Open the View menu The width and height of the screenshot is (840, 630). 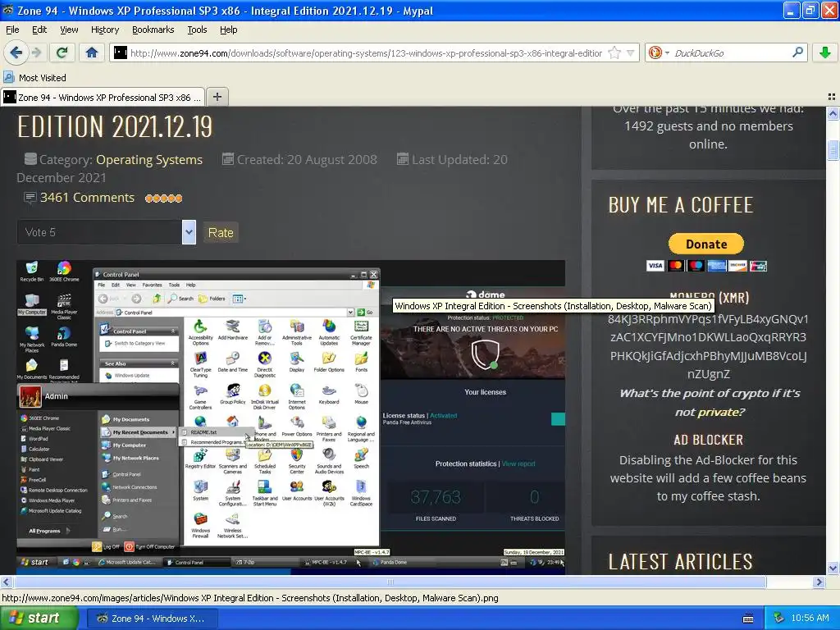[x=69, y=30]
